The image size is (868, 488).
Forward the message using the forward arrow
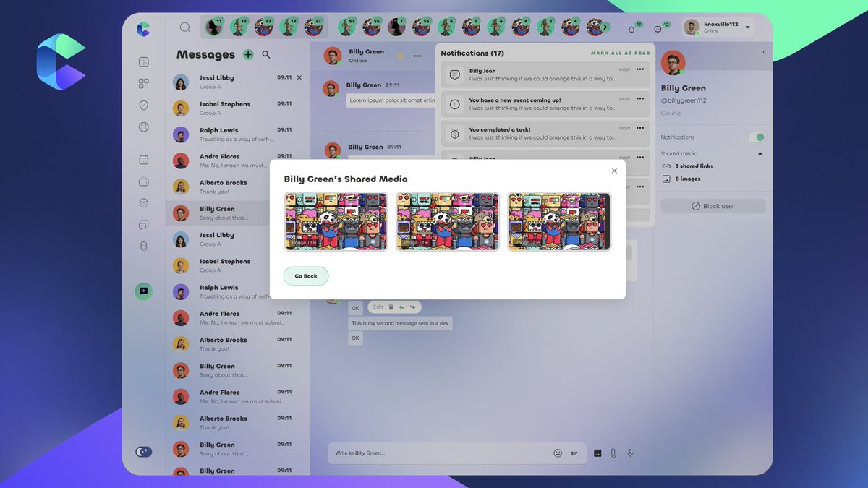(x=412, y=307)
